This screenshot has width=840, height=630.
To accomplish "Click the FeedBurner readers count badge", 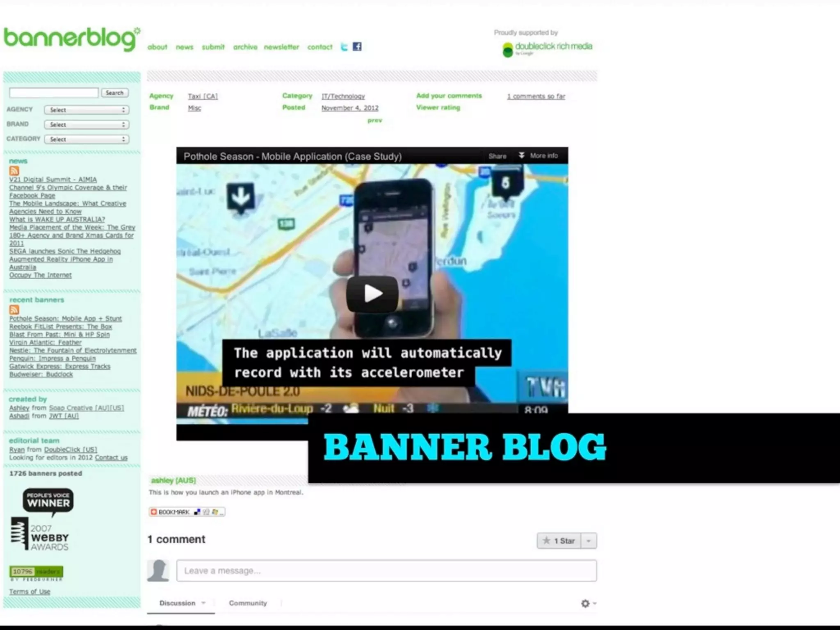I will (x=36, y=572).
